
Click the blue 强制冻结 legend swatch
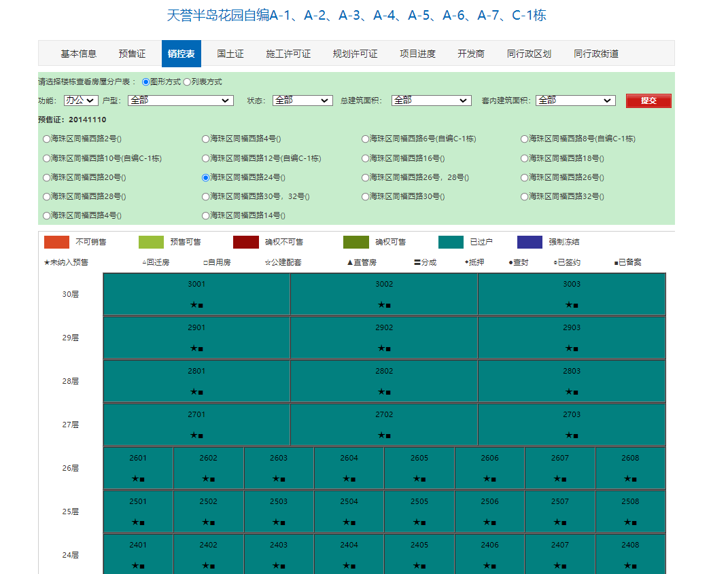click(x=530, y=242)
